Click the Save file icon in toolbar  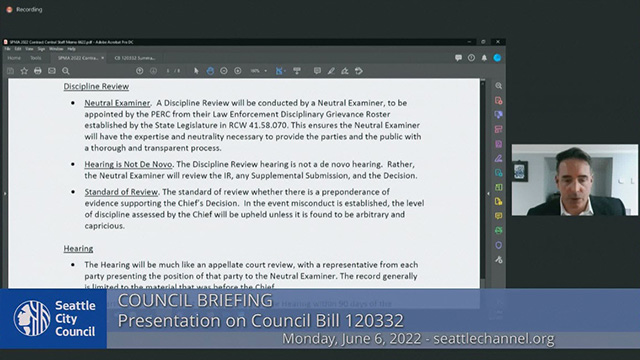coord(11,71)
